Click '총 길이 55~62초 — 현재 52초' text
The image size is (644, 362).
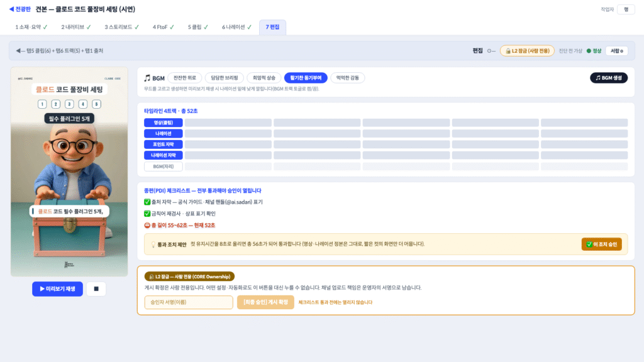click(x=183, y=226)
